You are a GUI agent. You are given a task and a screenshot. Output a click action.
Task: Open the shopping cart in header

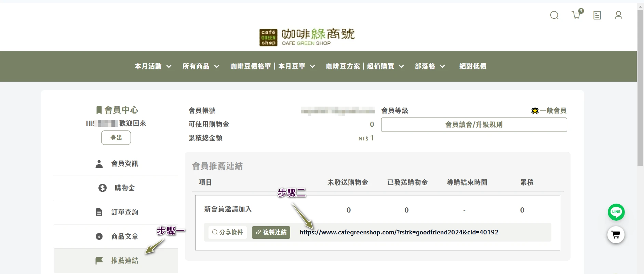(577, 14)
